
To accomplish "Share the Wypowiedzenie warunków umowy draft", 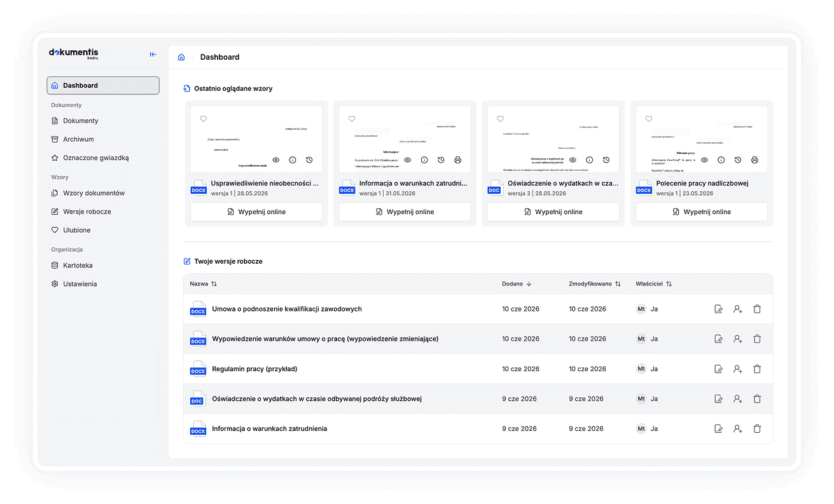I will (x=738, y=339).
